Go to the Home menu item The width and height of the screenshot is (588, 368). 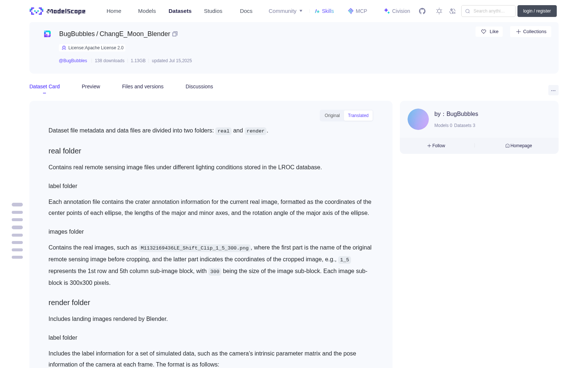pos(114,11)
